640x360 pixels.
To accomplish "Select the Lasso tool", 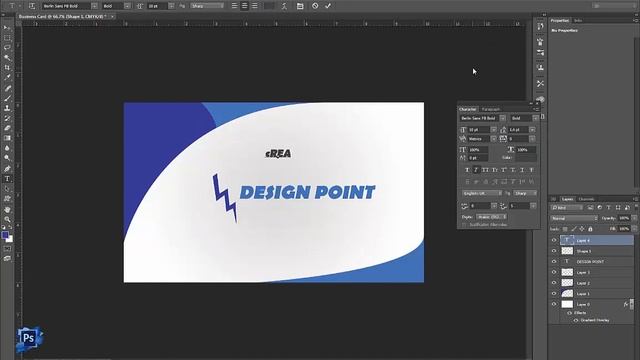I will (7, 48).
